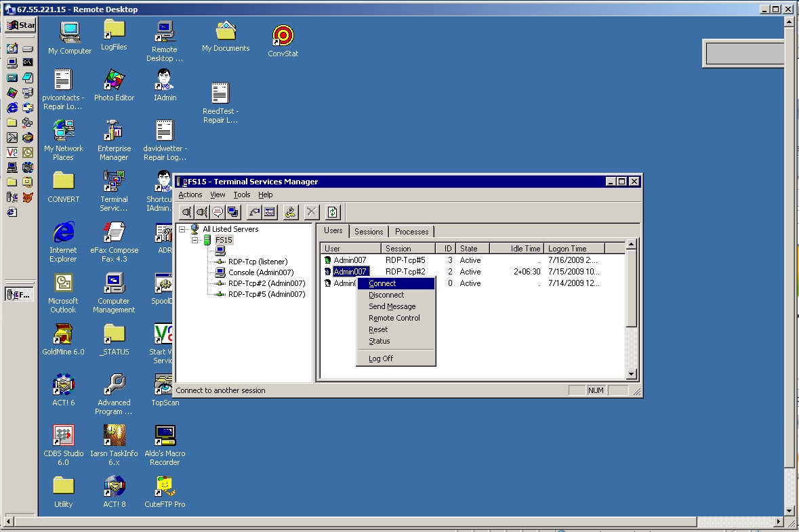Choose Send Message from the context menu
Viewport: 799px width, 532px height.
[x=396, y=306]
